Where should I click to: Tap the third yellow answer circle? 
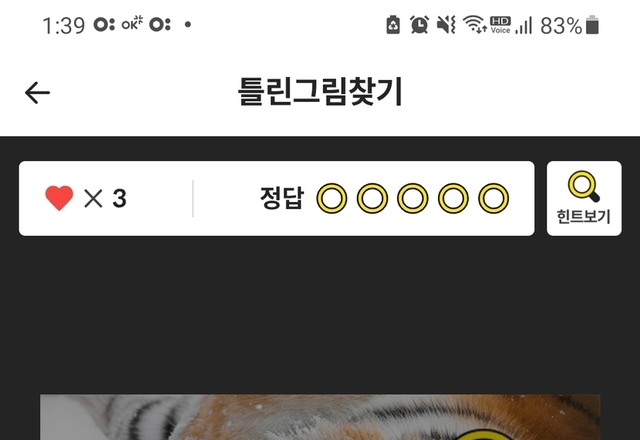[x=413, y=198]
